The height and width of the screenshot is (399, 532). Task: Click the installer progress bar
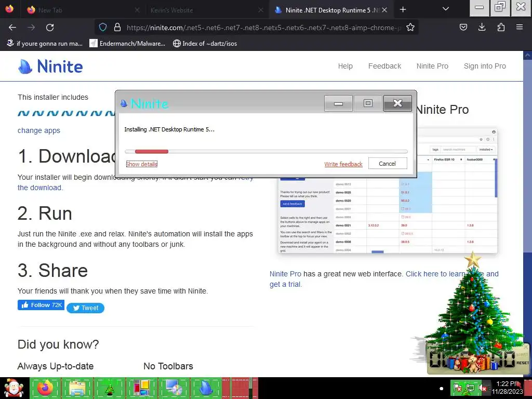coord(266,152)
